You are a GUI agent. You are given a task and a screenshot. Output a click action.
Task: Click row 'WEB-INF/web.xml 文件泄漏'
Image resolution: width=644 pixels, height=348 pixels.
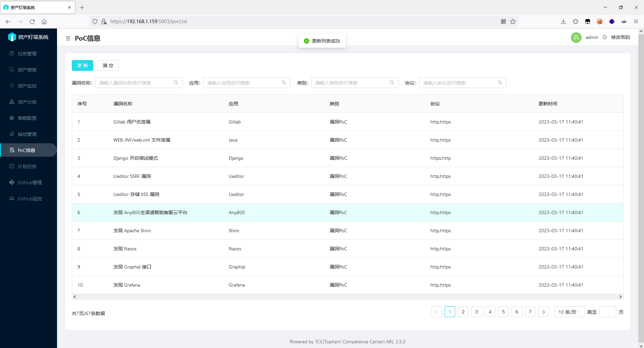(347, 140)
